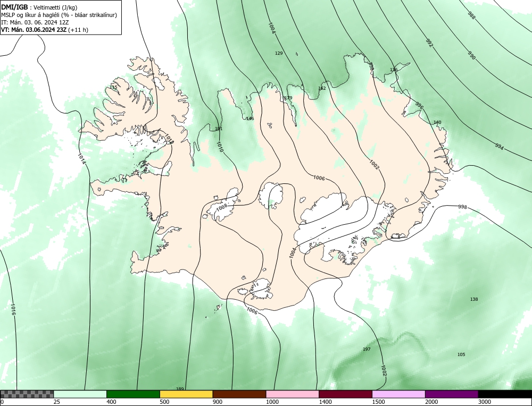This screenshot has height=406, width=532.
Task: Click the '900' legend scale label
Action: click(218, 402)
